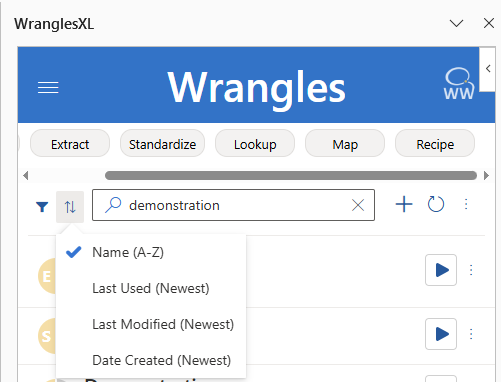Refresh the wrangle list

[x=436, y=204]
